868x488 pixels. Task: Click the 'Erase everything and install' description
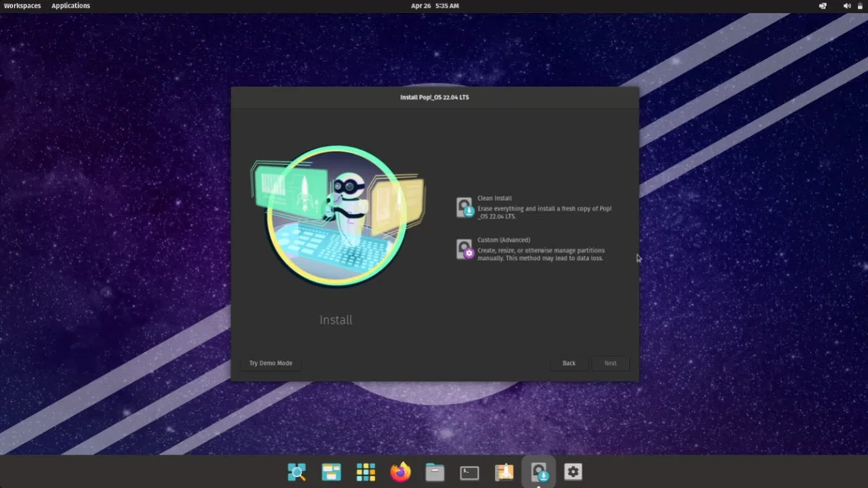pos(545,213)
